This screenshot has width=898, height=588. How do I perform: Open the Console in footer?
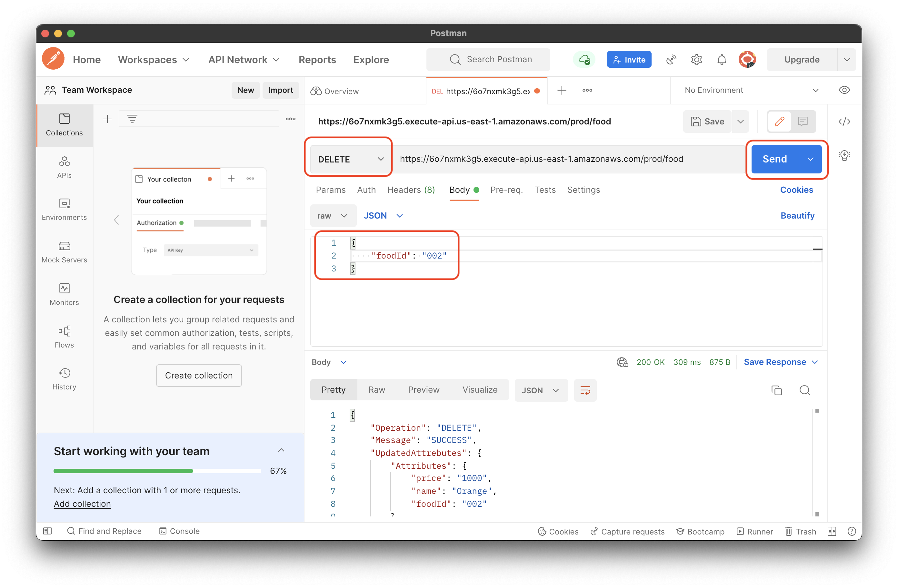(179, 531)
